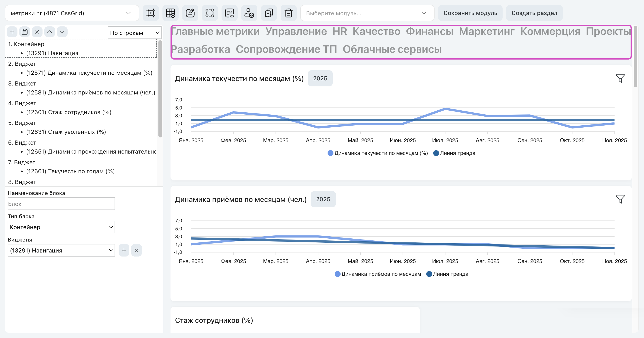
Task: Open the метрики hr module dropdown
Action: coord(72,13)
